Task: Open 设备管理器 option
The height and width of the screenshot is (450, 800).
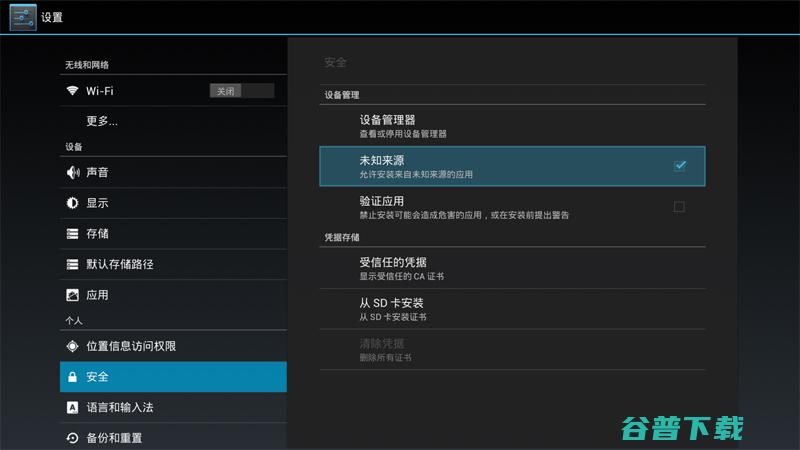Action: pyautogui.click(x=512, y=126)
